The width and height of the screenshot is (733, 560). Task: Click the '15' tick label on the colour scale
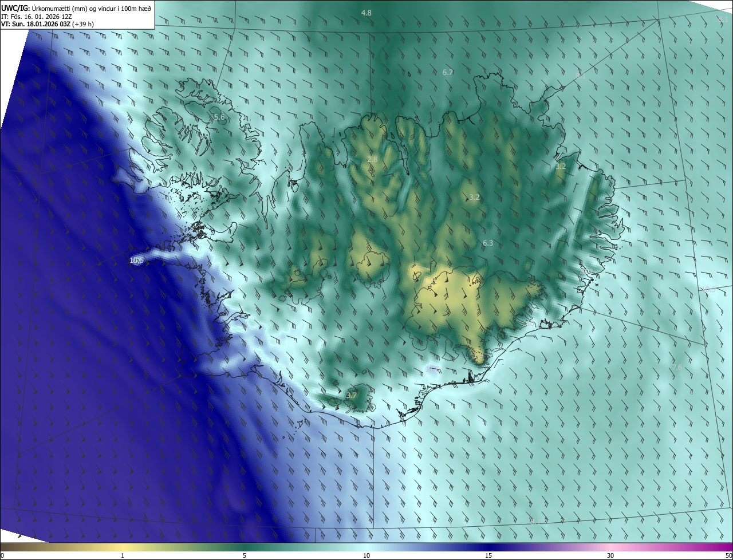488,555
